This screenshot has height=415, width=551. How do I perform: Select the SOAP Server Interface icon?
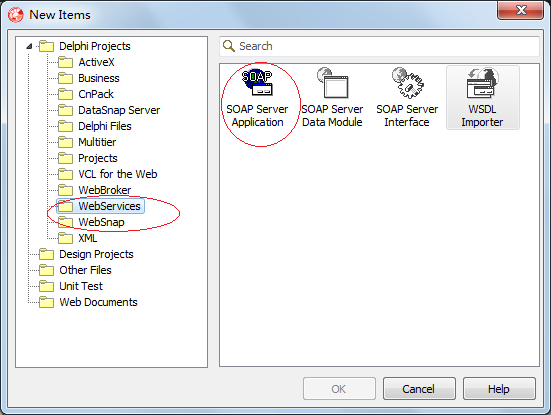[407, 83]
